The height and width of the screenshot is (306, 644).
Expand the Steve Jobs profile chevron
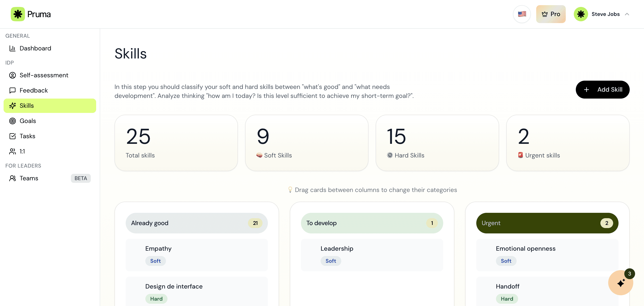627,14
